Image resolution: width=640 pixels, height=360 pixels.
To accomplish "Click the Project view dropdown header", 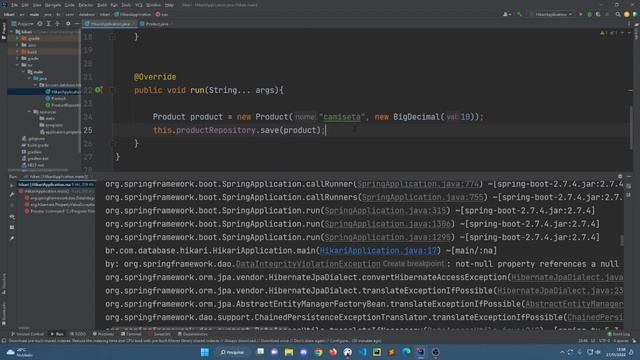I will tap(23, 24).
